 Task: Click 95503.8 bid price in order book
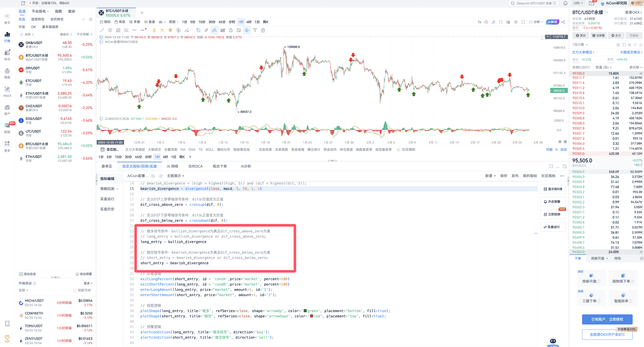pyautogui.click(x=578, y=187)
